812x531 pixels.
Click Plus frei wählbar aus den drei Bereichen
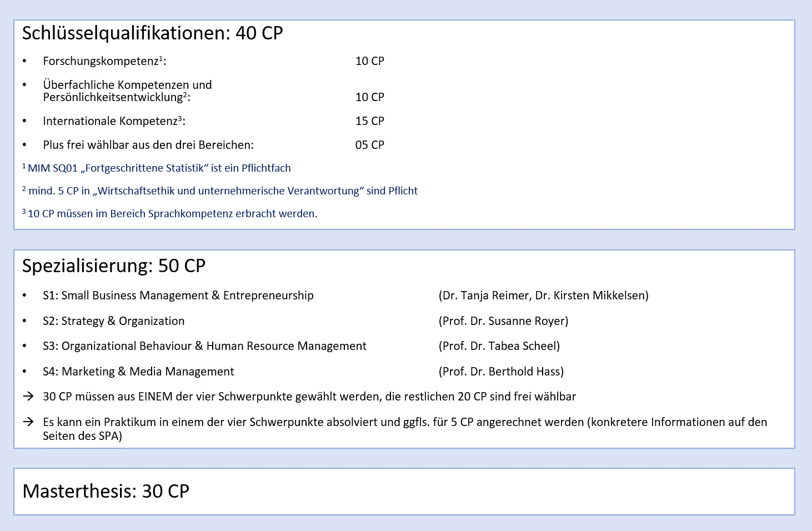148,145
